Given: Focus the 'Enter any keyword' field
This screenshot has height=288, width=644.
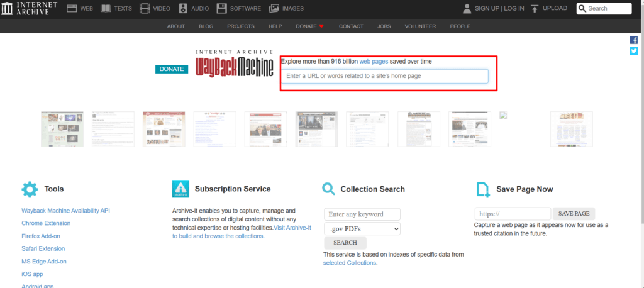Looking at the screenshot, I should pos(362,214).
